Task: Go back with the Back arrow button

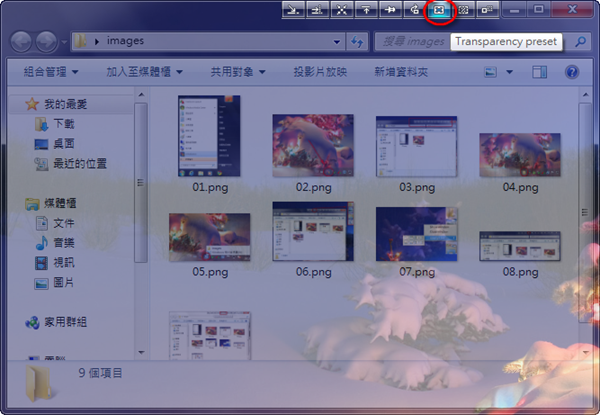Action: [x=21, y=41]
